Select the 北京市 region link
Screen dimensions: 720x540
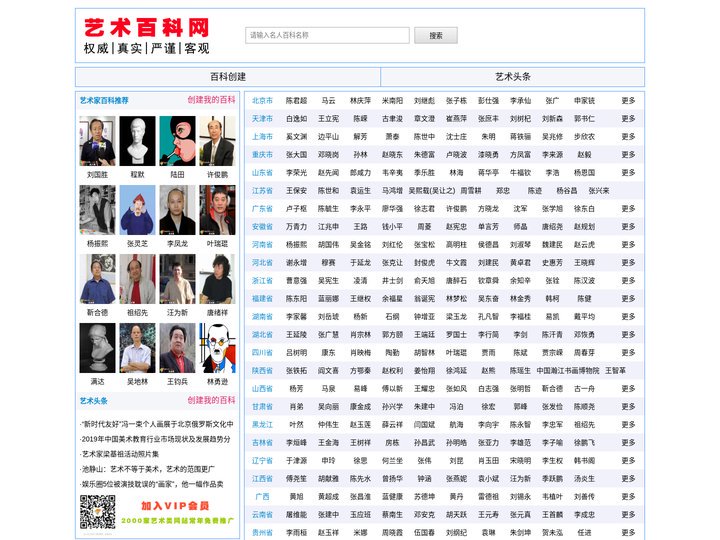tap(262, 101)
